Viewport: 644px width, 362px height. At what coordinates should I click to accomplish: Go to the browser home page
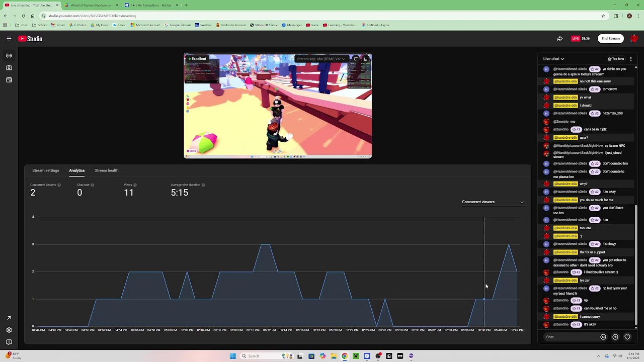click(x=33, y=16)
